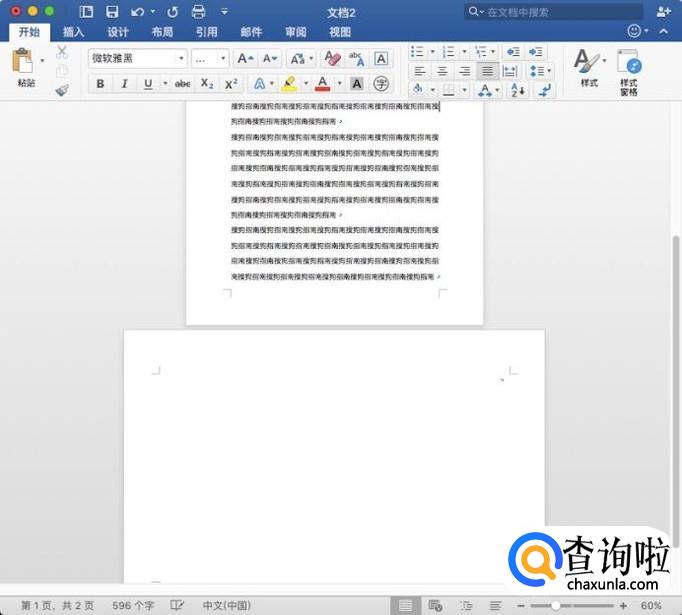This screenshot has height=615, width=682.
Task: Click the 粘贴 (Paste) button
Action: pyautogui.click(x=25, y=68)
